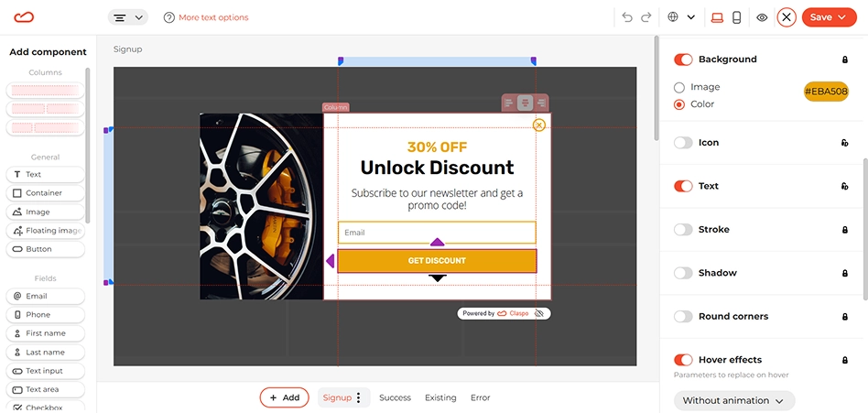Image resolution: width=868 pixels, height=413 pixels.
Task: Click the Save button
Action: (x=829, y=17)
